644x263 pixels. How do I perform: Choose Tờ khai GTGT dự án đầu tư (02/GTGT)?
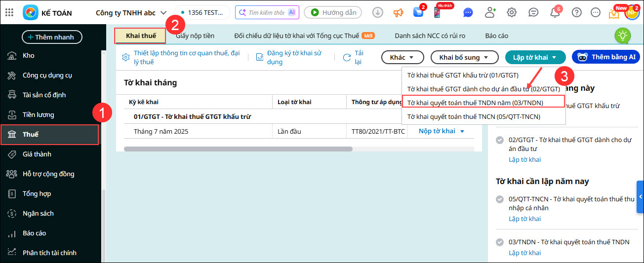tap(483, 89)
